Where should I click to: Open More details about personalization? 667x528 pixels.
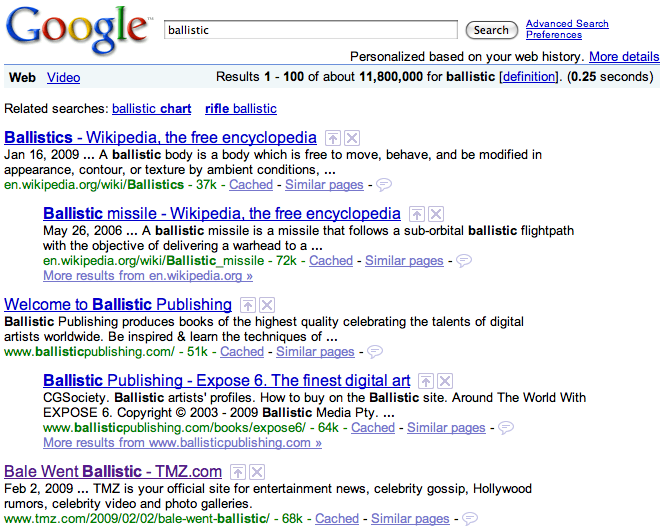click(624, 57)
